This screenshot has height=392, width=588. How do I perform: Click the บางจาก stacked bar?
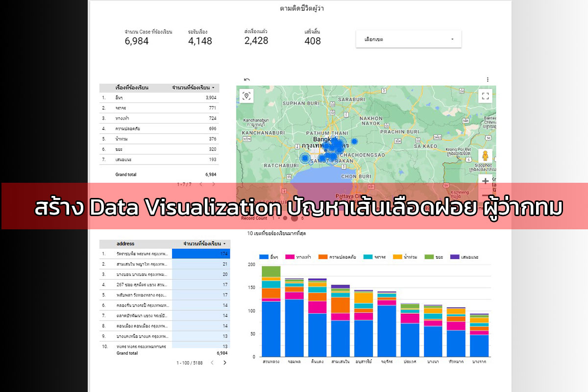point(480,335)
